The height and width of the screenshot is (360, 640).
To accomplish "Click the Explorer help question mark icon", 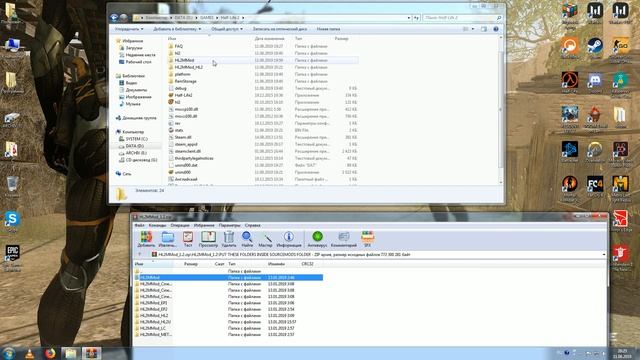I will coord(496,29).
